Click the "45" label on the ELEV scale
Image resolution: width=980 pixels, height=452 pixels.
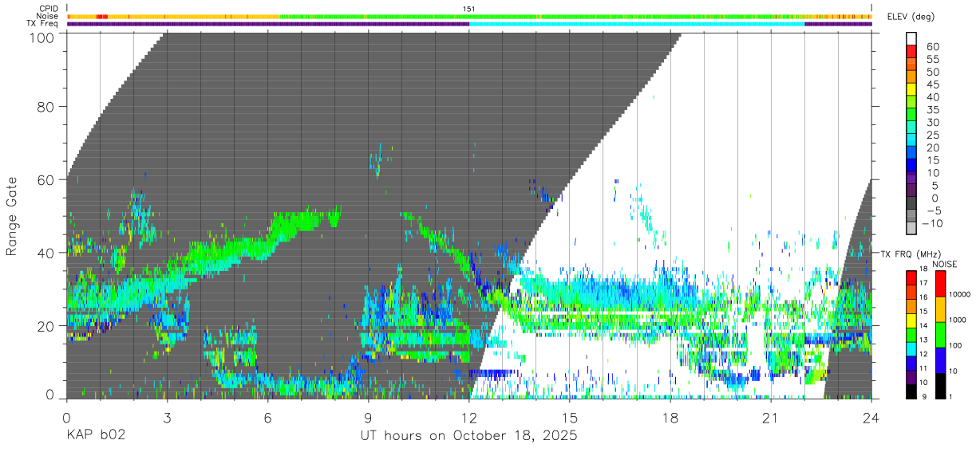[932, 85]
